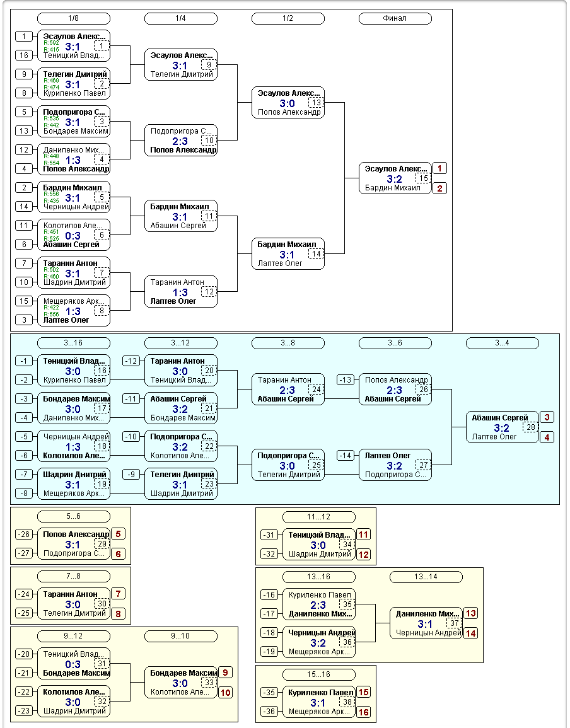Click the 3...8 stage header

point(288,343)
